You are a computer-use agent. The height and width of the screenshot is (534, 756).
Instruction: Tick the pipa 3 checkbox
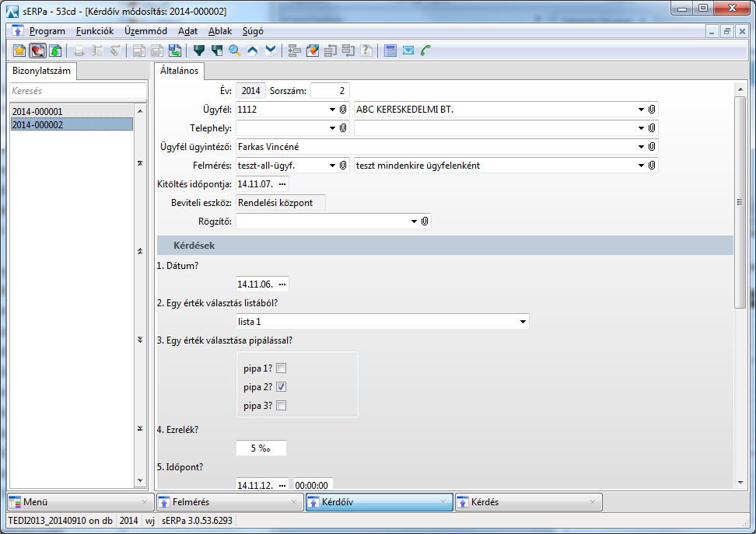coord(282,406)
